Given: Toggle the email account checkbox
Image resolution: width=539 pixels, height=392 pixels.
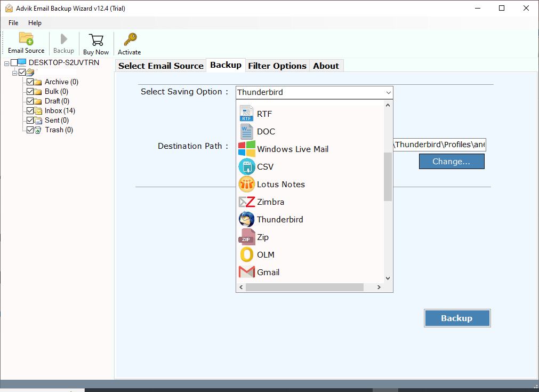Looking at the screenshot, I should pyautogui.click(x=22, y=72).
